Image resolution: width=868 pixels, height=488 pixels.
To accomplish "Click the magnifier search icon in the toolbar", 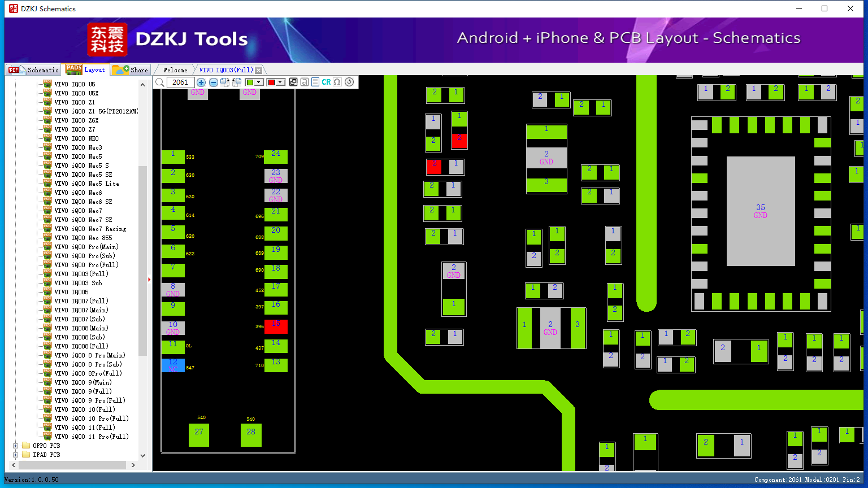I will point(160,82).
